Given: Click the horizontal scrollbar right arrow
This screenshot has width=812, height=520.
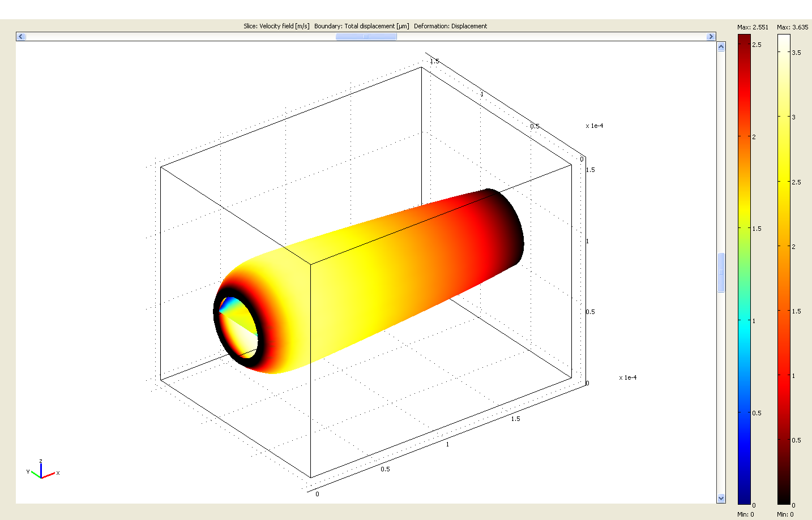Looking at the screenshot, I should tap(711, 37).
